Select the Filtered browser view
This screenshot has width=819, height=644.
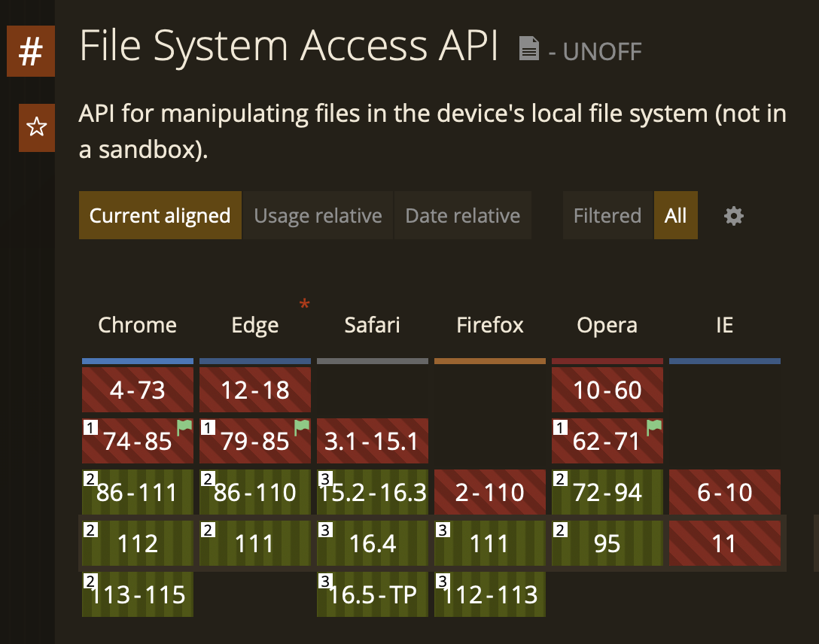pos(607,215)
